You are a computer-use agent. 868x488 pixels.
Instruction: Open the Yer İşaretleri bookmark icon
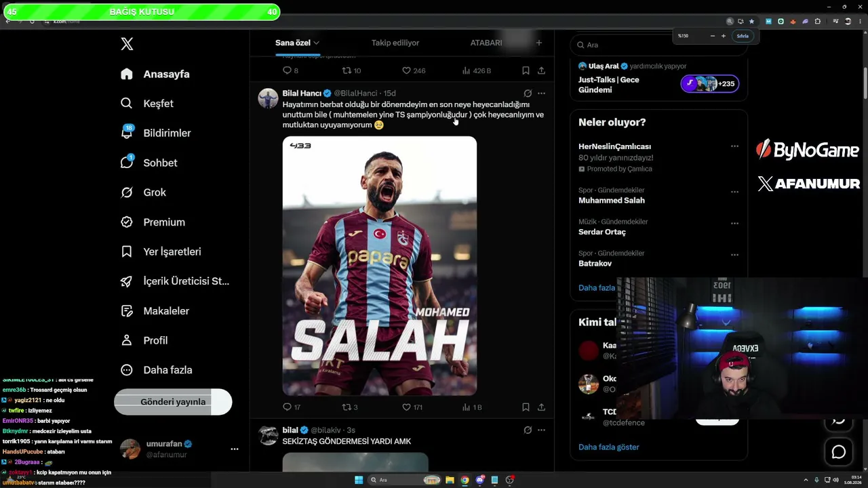click(x=127, y=251)
